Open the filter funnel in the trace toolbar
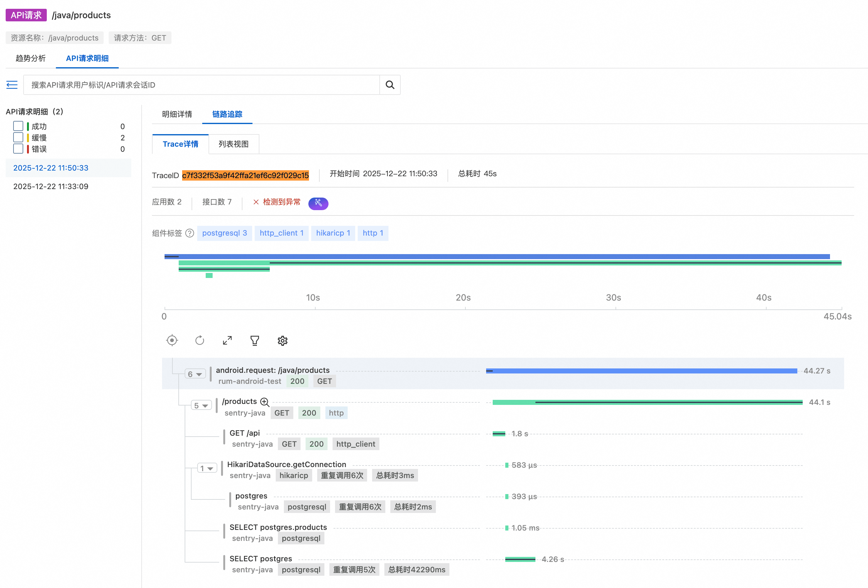This screenshot has height=588, width=868. point(255,340)
